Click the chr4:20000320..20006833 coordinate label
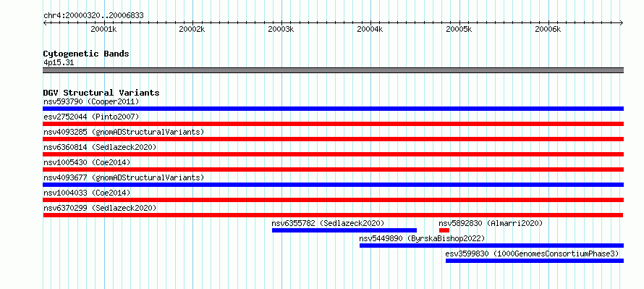 [93, 16]
